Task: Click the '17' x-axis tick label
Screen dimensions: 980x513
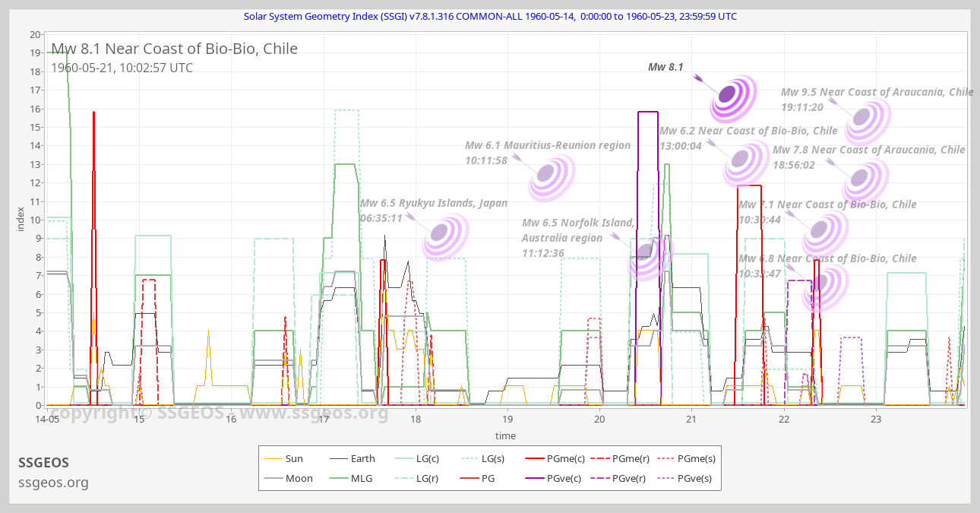Action: tap(324, 419)
